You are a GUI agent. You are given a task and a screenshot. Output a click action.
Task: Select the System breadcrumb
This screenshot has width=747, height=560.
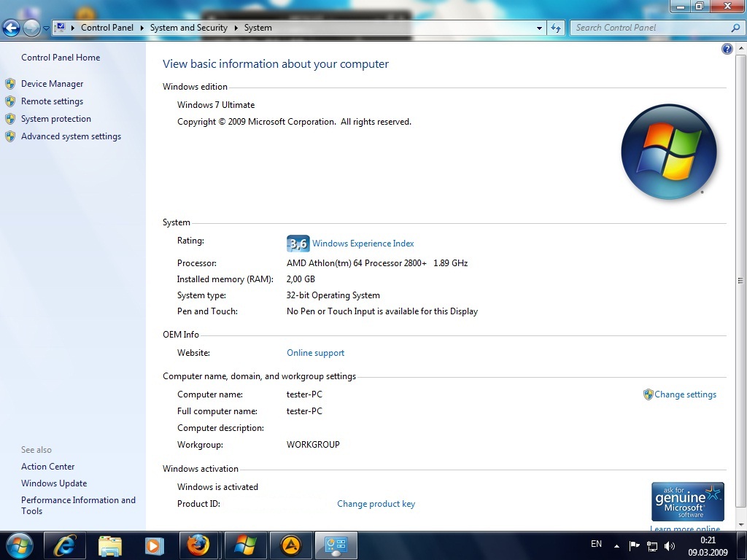(258, 28)
